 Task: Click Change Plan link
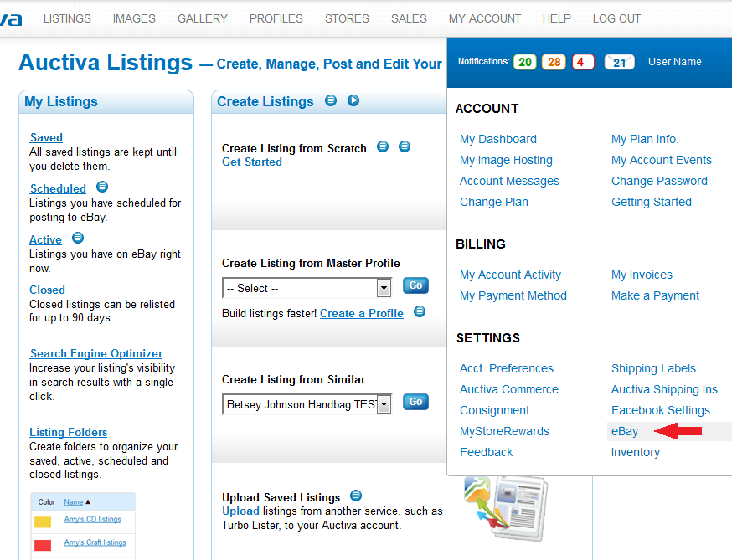point(494,202)
